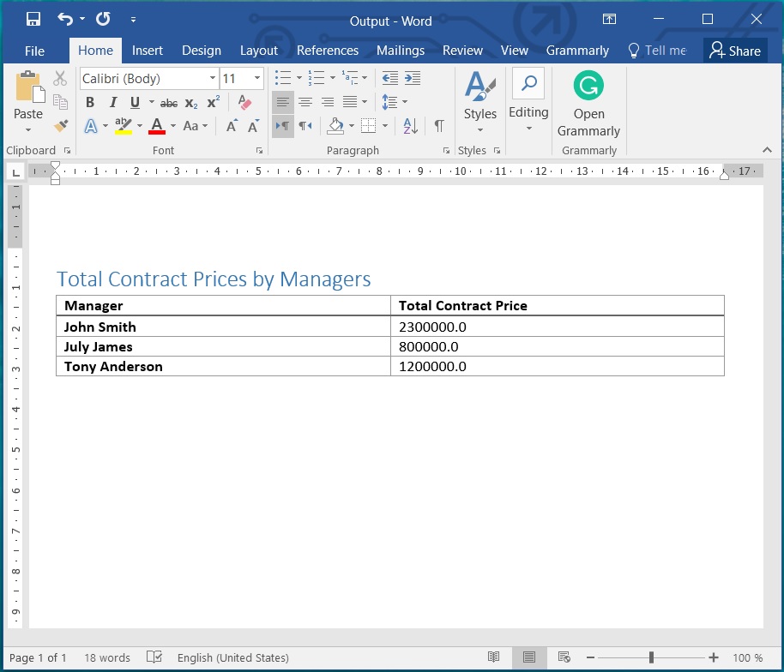Click the Save icon in title bar
The height and width of the screenshot is (672, 784).
(x=33, y=20)
